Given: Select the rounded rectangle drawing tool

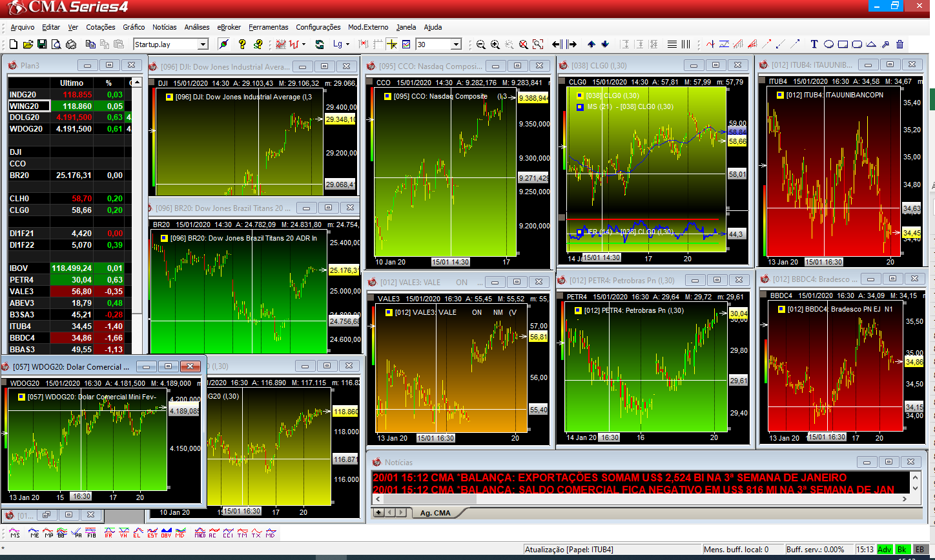Looking at the screenshot, I should click(857, 45).
